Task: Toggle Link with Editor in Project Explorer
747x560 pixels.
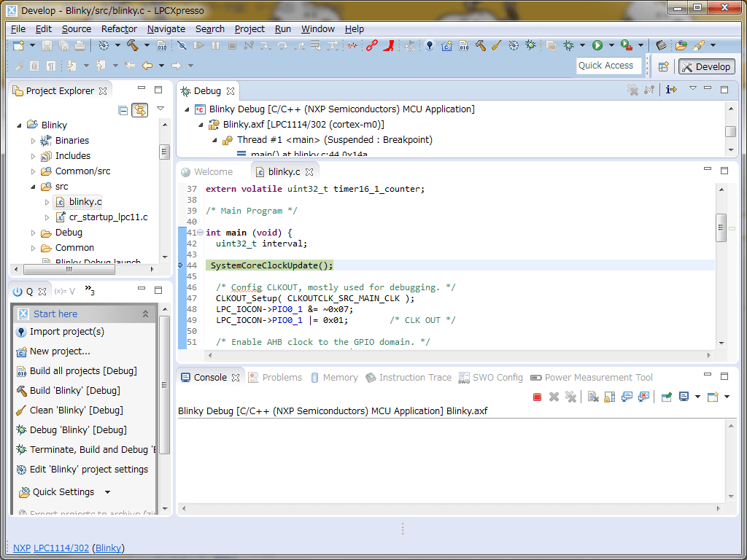Action: [x=139, y=111]
